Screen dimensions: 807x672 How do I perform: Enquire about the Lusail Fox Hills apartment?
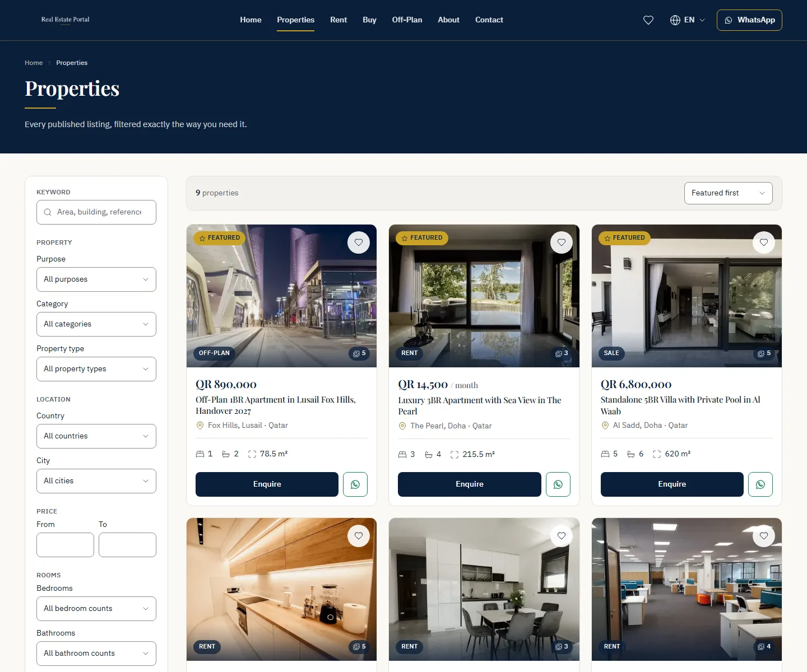tap(267, 484)
